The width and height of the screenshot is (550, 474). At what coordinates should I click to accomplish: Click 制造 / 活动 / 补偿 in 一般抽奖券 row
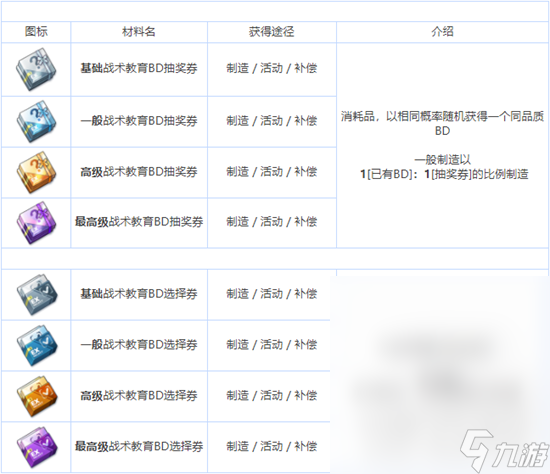click(x=271, y=121)
